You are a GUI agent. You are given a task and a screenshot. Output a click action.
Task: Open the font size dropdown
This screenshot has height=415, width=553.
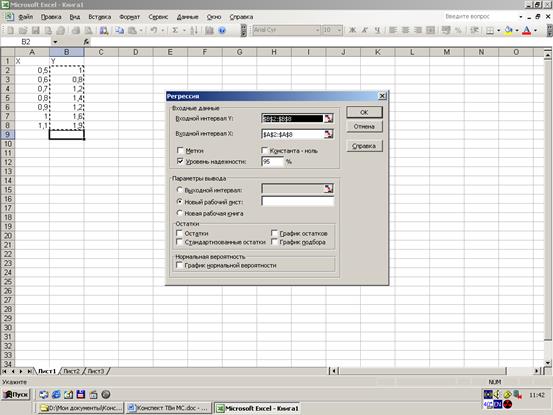[339, 30]
